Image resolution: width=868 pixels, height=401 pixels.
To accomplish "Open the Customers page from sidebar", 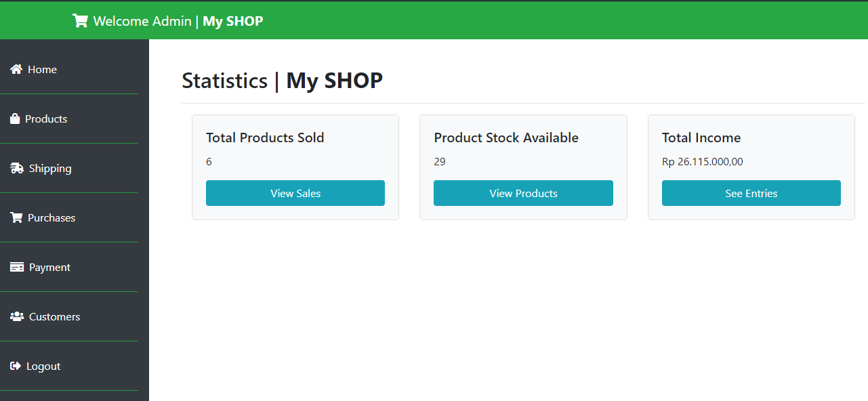I will coord(54,316).
